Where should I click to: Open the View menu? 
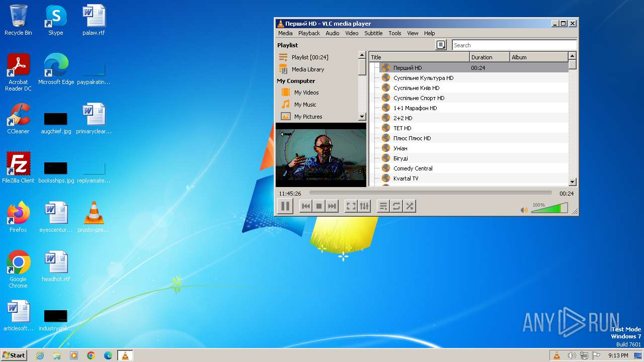(x=413, y=33)
